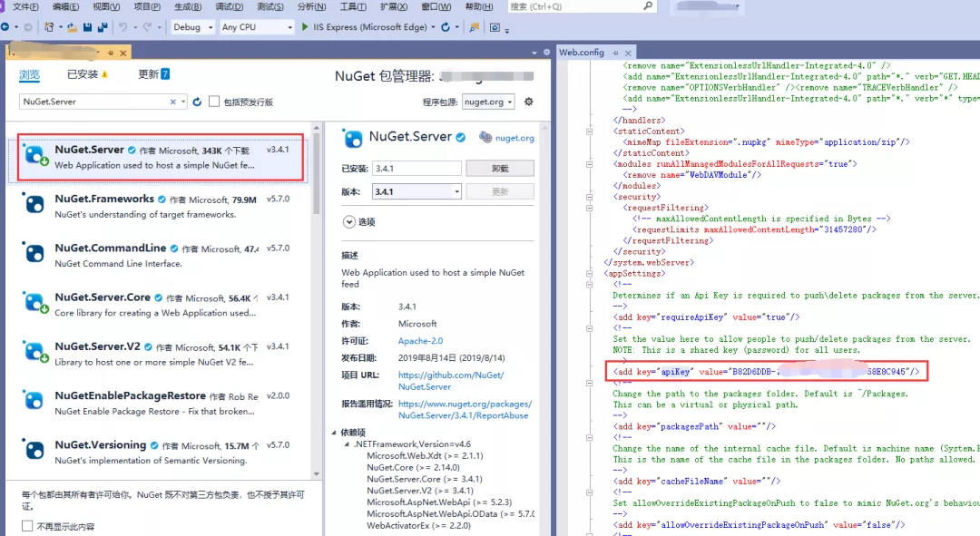Screen dimensions: 980x536
Task: Refresh the NuGet search results
Action: pos(197,101)
